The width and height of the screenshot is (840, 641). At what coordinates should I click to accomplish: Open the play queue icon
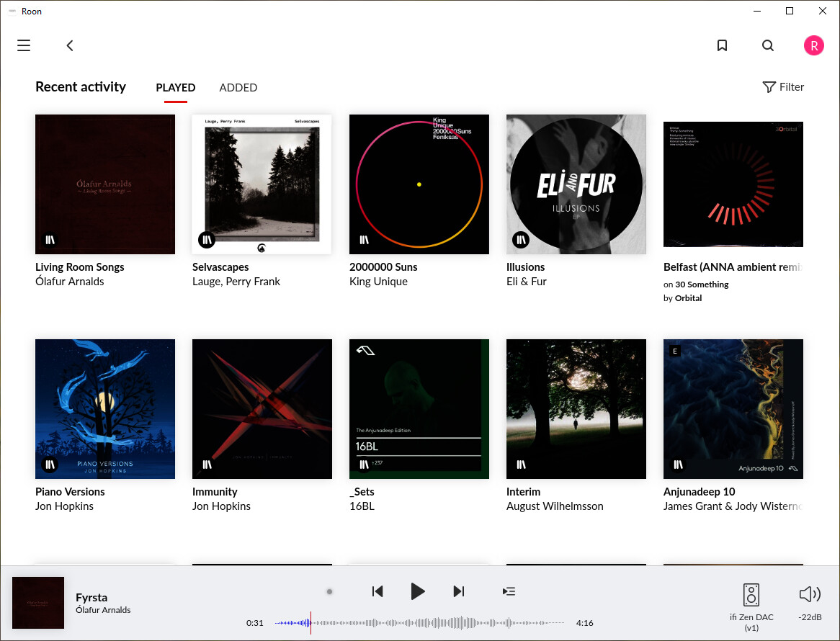point(509,591)
